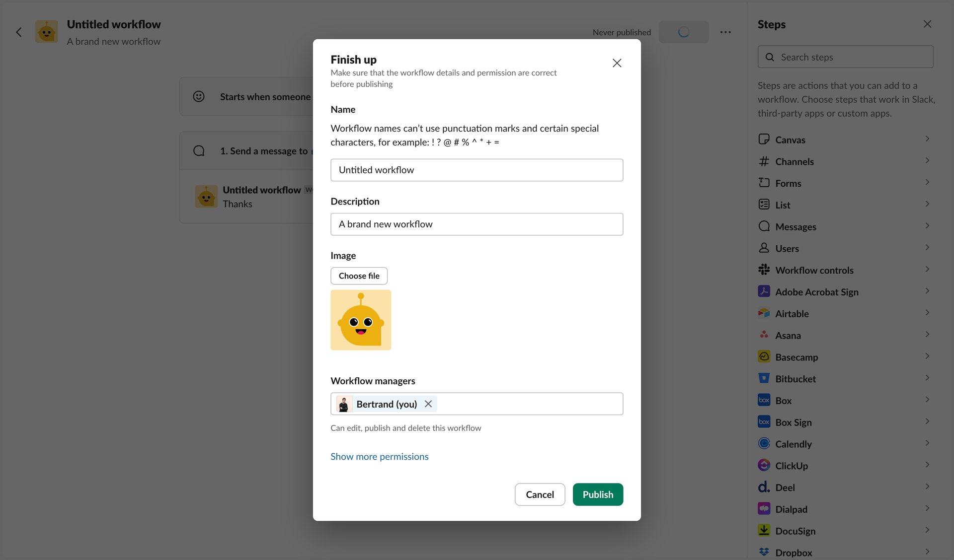Open the DocuSign integration icon

point(764,531)
